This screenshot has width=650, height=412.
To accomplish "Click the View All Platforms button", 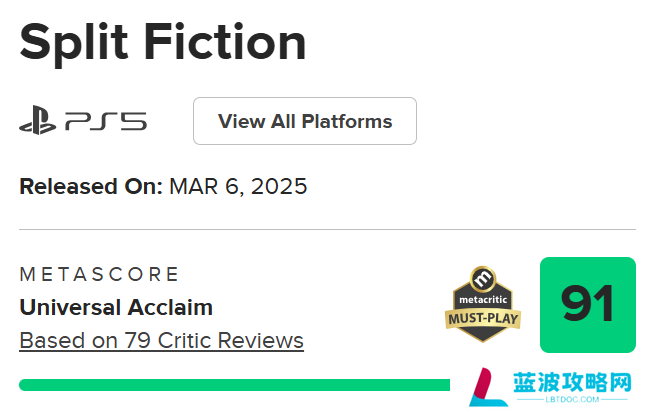I will tap(305, 121).
